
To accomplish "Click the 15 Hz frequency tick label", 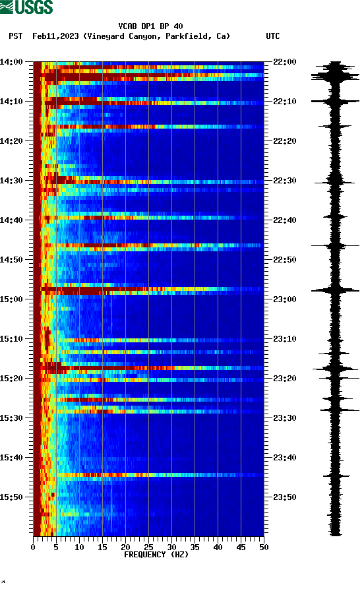I will coord(102,547).
